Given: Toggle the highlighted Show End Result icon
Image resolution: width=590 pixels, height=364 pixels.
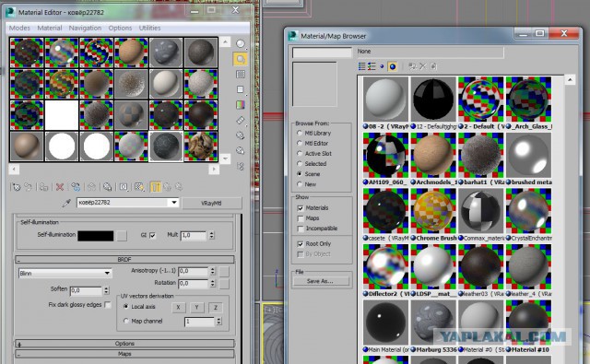Looking at the screenshot, I should point(156,187).
